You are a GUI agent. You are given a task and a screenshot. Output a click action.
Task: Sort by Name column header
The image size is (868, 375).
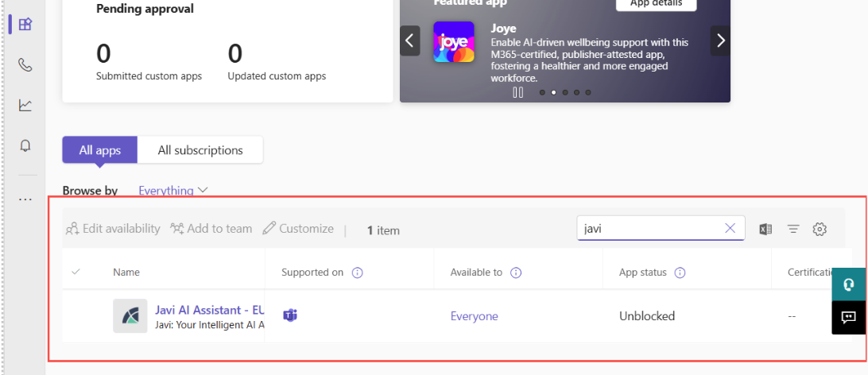pos(126,273)
